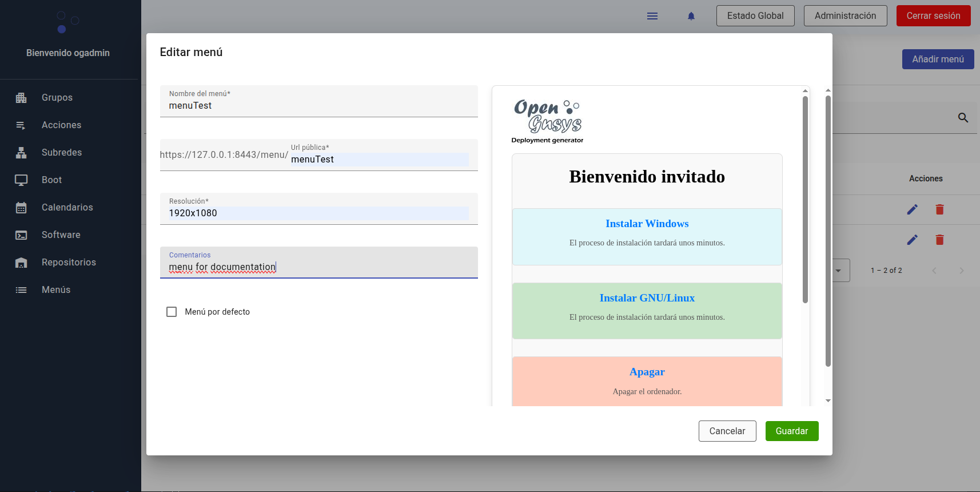Focus the Resolución input field
Viewport: 980px width, 492px height.
pyautogui.click(x=318, y=213)
